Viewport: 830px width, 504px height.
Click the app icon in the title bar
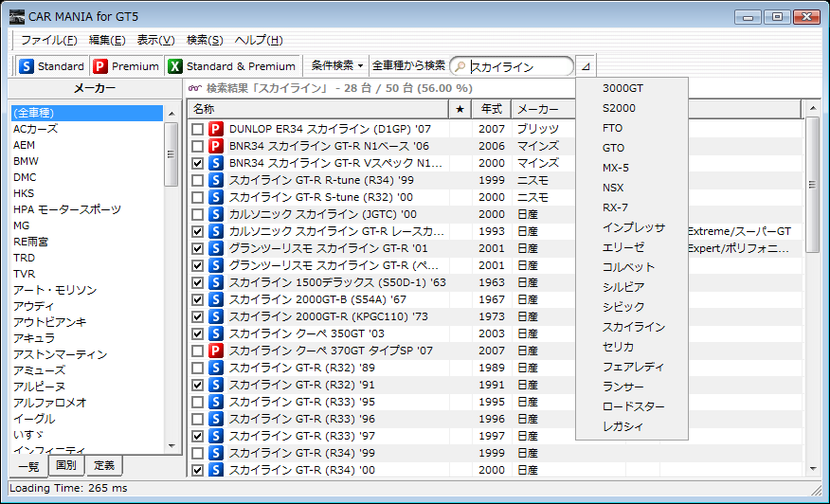click(17, 16)
